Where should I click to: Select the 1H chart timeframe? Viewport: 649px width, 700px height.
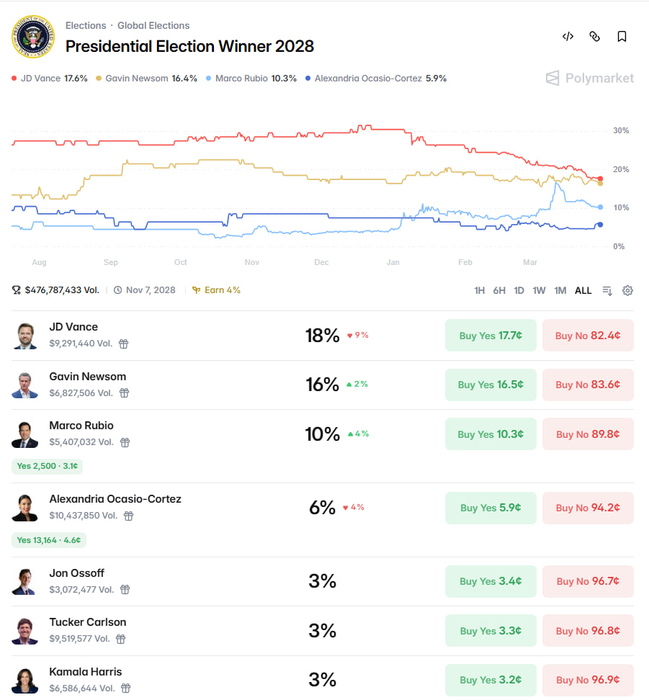[x=480, y=291]
